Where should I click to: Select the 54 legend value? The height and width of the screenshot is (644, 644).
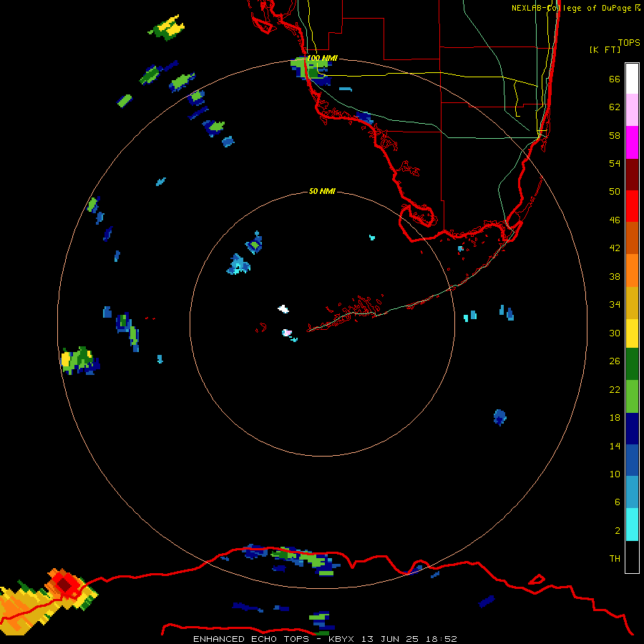coord(615,163)
